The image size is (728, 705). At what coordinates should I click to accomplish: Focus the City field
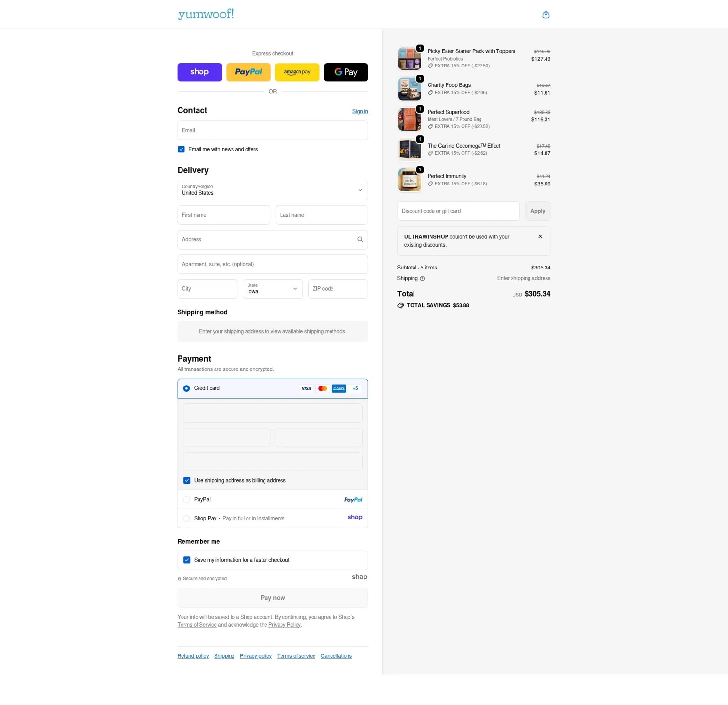pos(207,289)
